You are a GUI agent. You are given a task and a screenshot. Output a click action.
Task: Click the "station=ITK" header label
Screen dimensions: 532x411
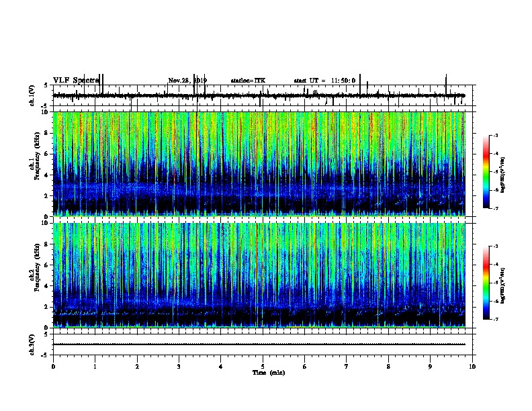(x=248, y=81)
